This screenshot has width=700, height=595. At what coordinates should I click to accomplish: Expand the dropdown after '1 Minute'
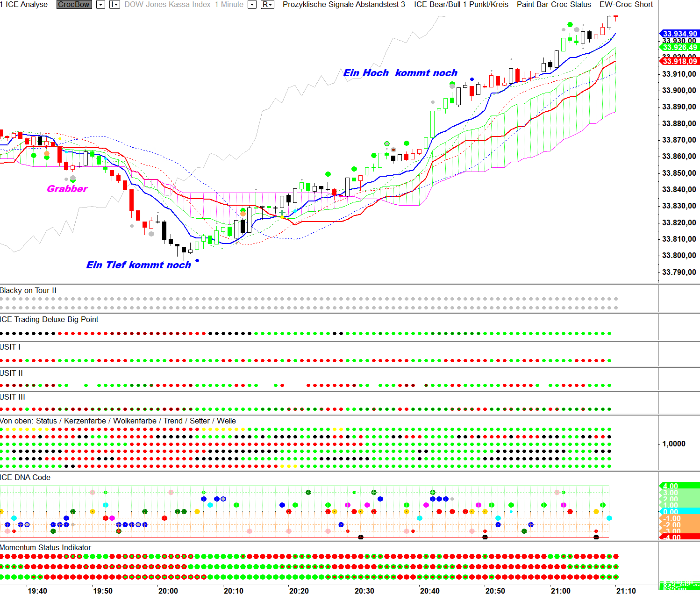point(252,5)
